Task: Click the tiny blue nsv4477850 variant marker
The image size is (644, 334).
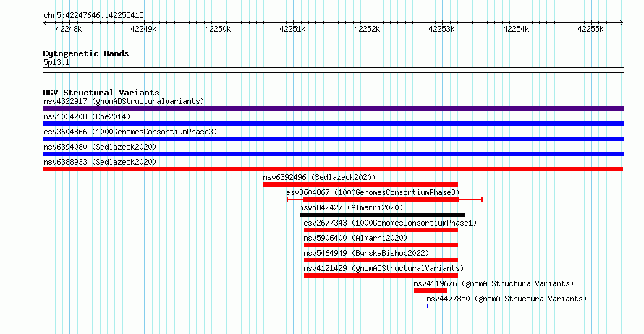Action: click(x=428, y=306)
